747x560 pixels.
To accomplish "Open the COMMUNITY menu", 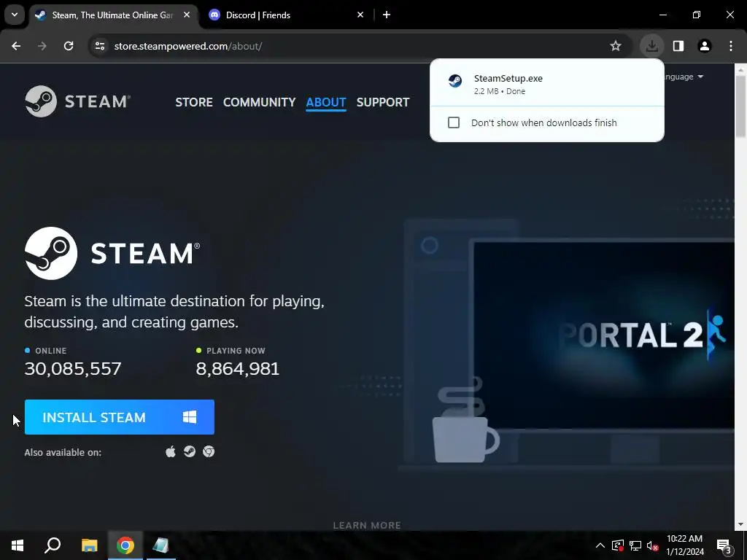I will 259,102.
